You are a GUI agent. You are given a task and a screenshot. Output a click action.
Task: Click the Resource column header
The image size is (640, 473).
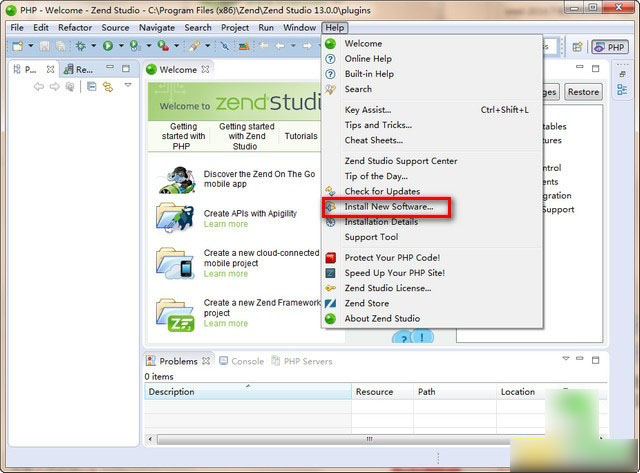[382, 392]
